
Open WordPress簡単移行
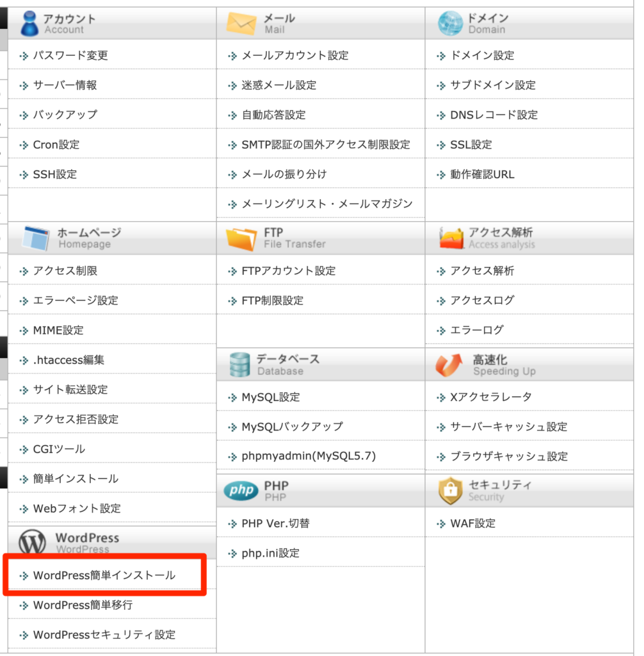click(x=83, y=605)
